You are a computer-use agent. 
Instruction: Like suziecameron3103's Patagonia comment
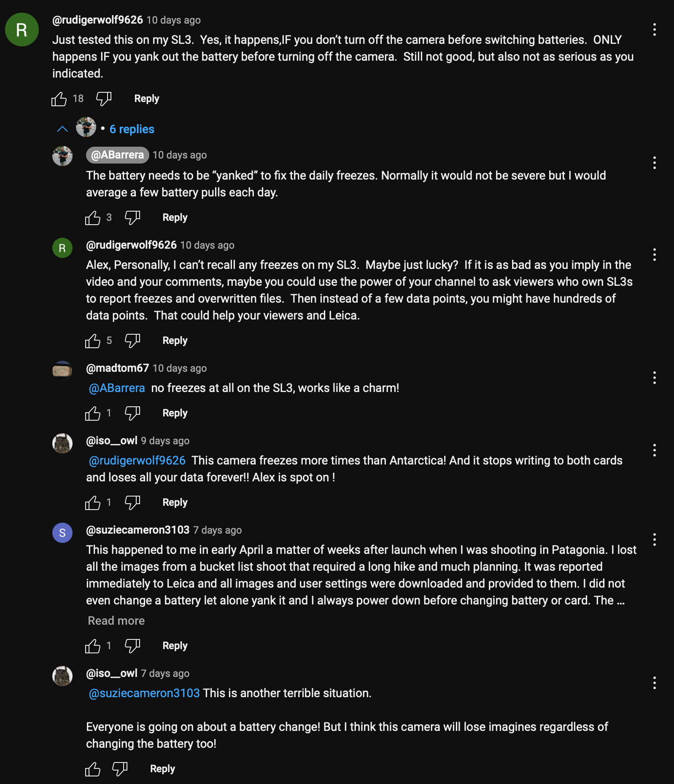pyautogui.click(x=93, y=646)
